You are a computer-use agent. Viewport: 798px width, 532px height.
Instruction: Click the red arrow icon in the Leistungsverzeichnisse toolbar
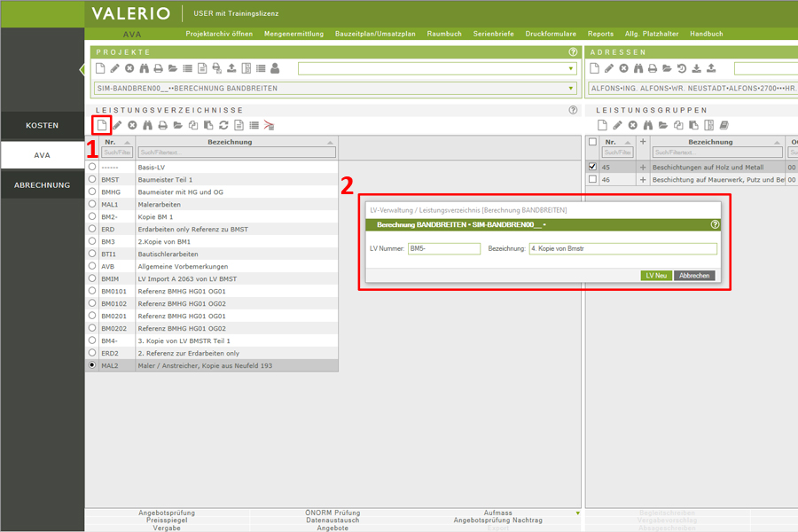tap(269, 125)
